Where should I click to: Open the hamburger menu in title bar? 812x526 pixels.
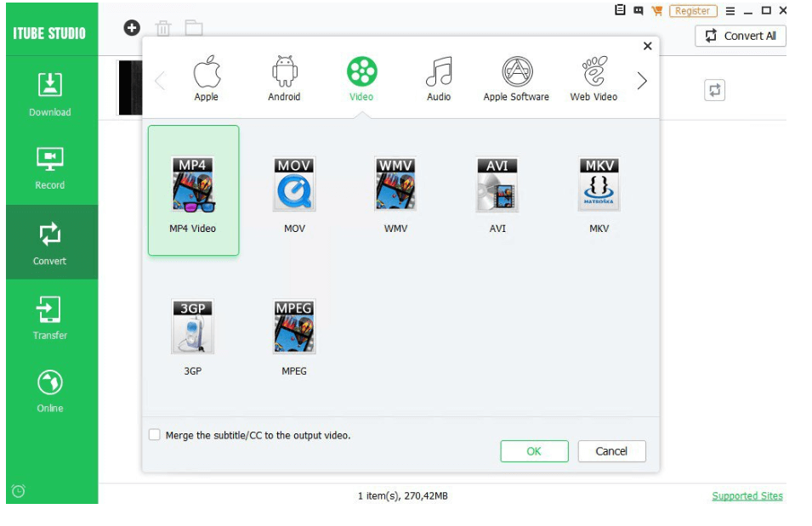[730, 11]
